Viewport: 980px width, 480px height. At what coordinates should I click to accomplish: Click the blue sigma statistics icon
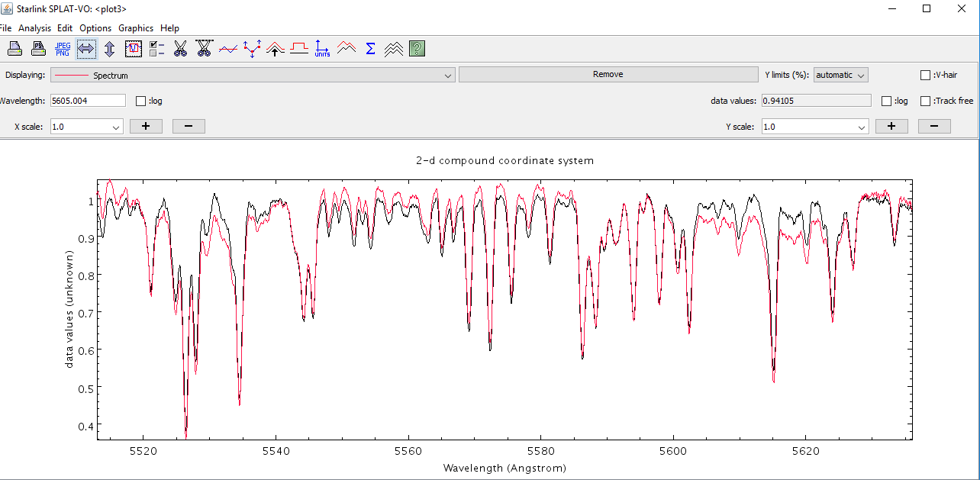(370, 49)
